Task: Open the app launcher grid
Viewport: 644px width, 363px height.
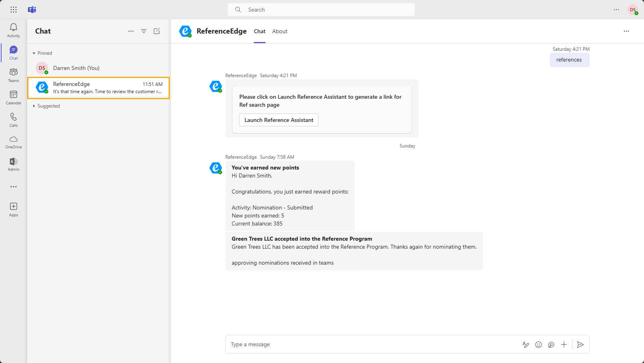Action: click(x=14, y=10)
